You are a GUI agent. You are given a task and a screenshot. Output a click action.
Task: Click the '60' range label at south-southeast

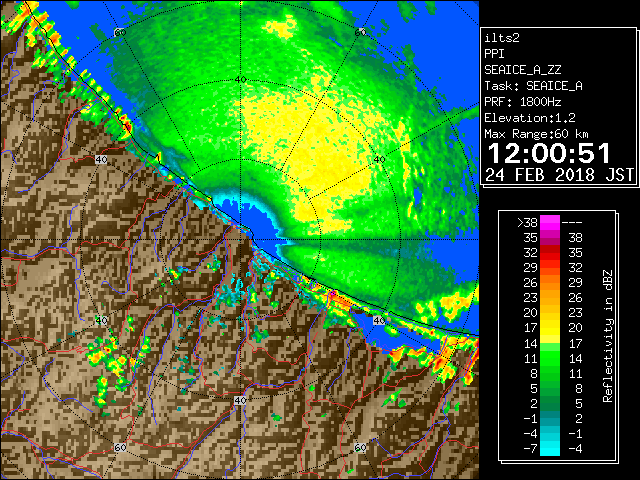click(361, 448)
